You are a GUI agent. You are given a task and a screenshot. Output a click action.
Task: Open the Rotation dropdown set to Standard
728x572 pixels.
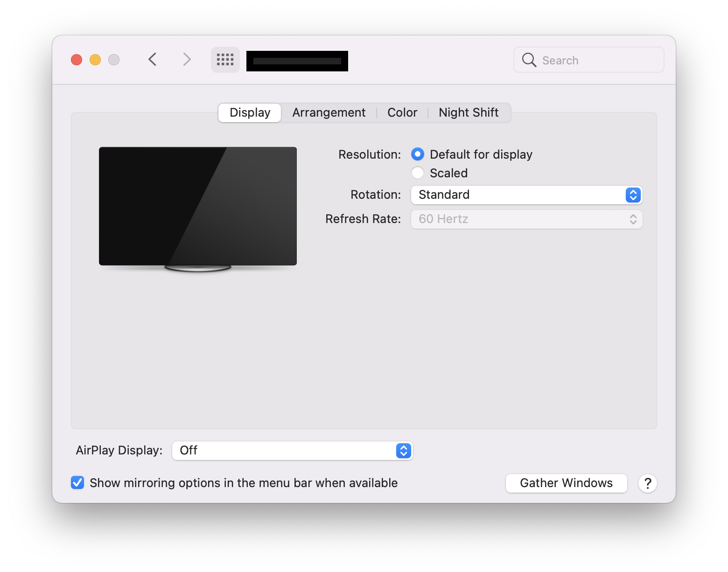[526, 195]
